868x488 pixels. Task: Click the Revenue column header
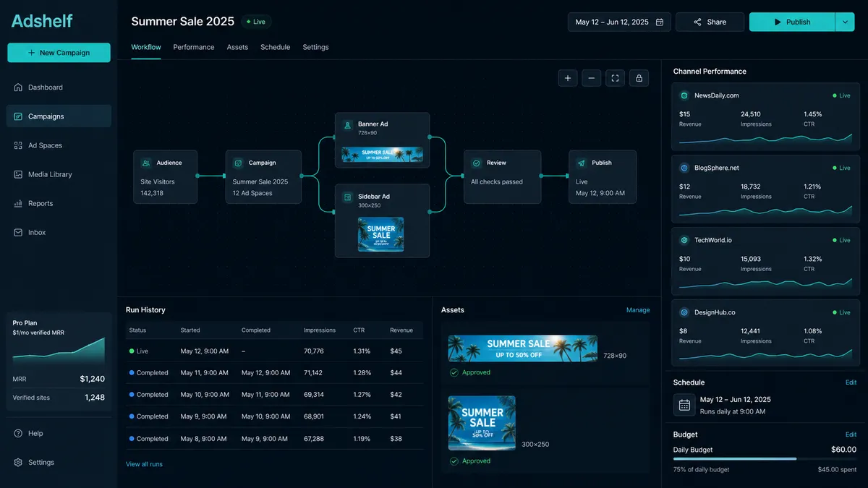(401, 330)
